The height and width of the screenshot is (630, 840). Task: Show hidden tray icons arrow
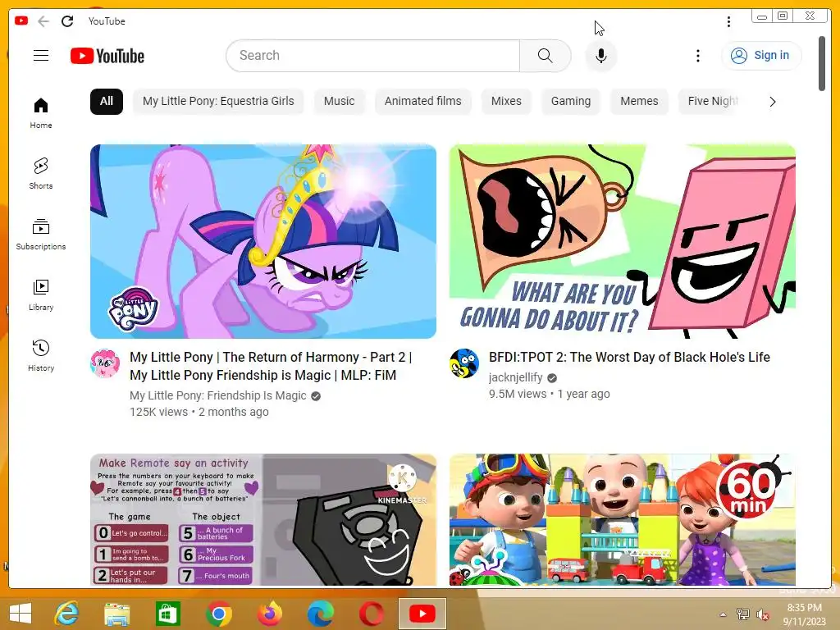723,614
